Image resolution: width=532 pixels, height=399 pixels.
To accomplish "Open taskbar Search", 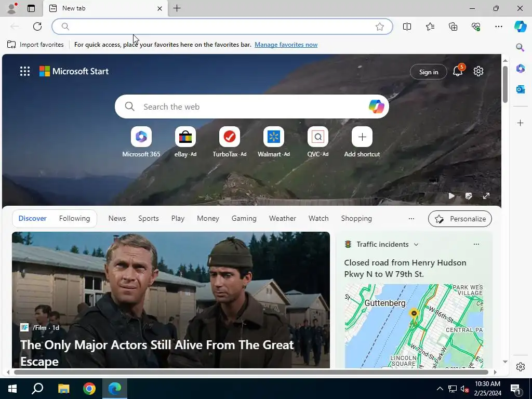I will 37,389.
